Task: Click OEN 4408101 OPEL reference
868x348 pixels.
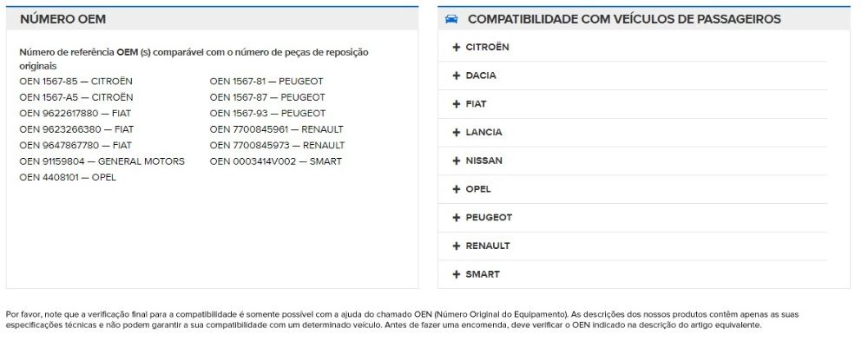Action: point(68,178)
